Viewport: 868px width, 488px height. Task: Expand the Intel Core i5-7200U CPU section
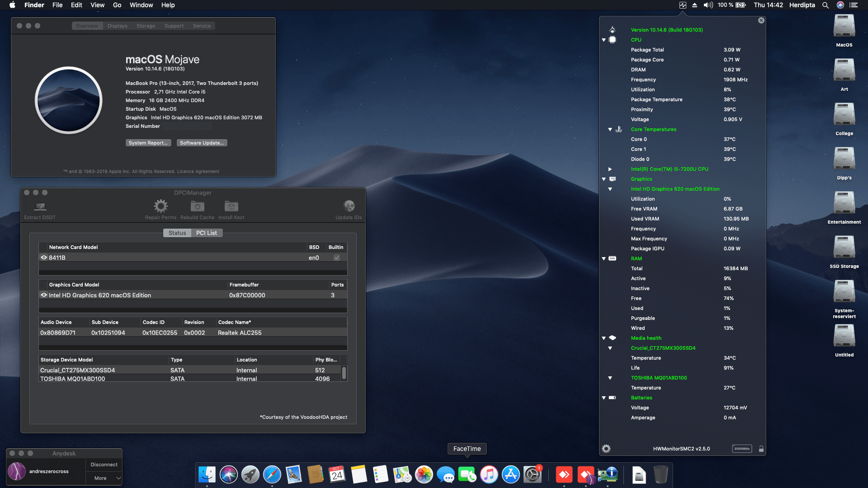click(610, 169)
